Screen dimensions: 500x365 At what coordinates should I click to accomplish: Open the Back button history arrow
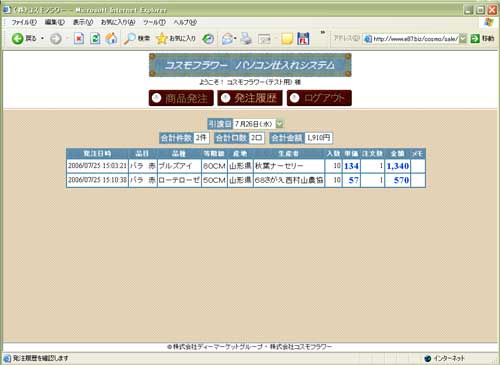pyautogui.click(x=42, y=39)
